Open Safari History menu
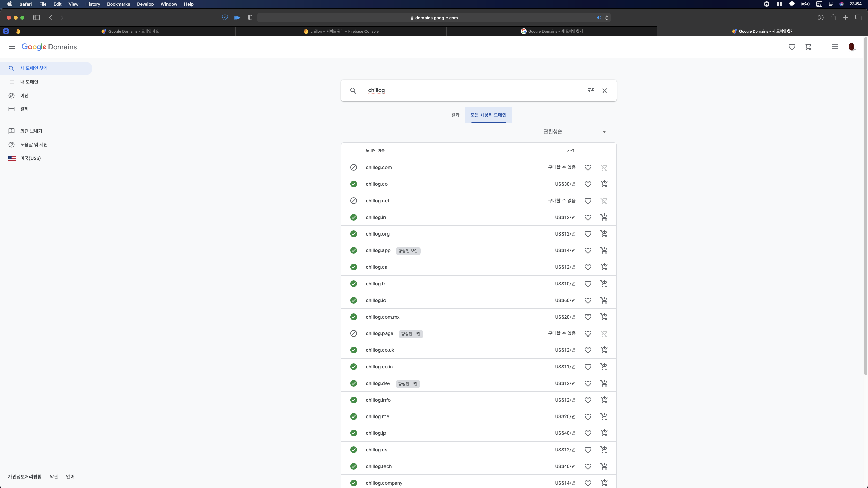 click(93, 4)
